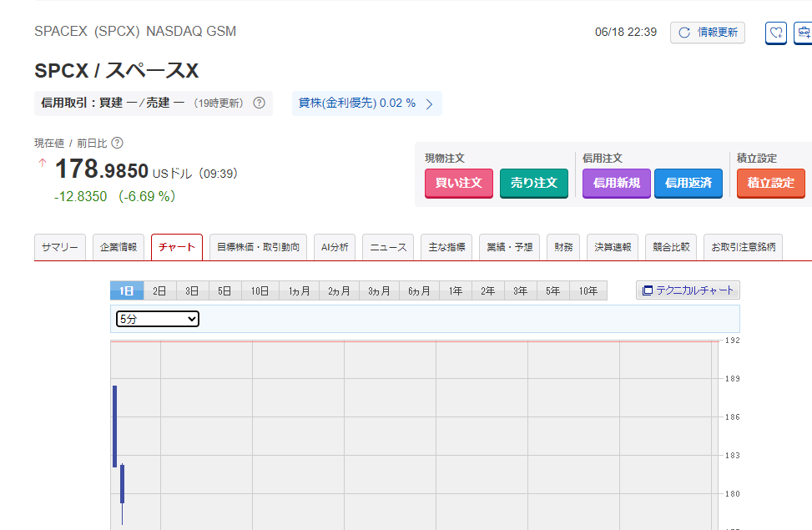812x530 pixels.
Task: Click the current price 178.9850
Action: click(x=102, y=169)
